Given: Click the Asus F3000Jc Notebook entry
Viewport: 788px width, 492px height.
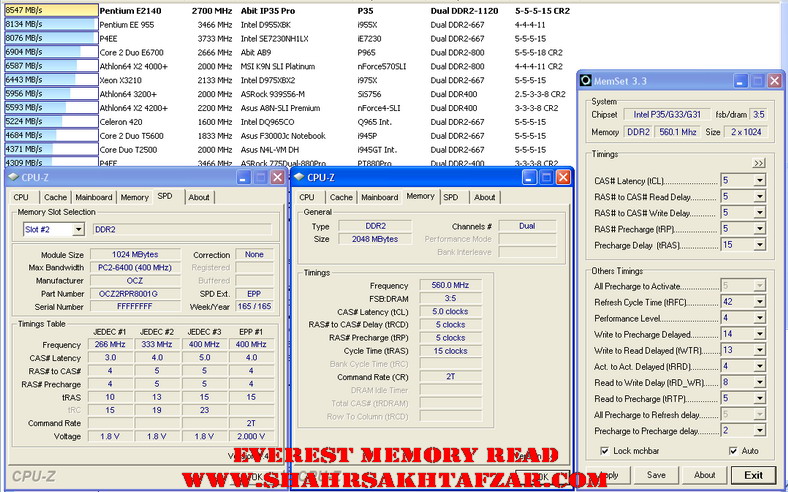Looking at the screenshot, I should pos(283,136).
